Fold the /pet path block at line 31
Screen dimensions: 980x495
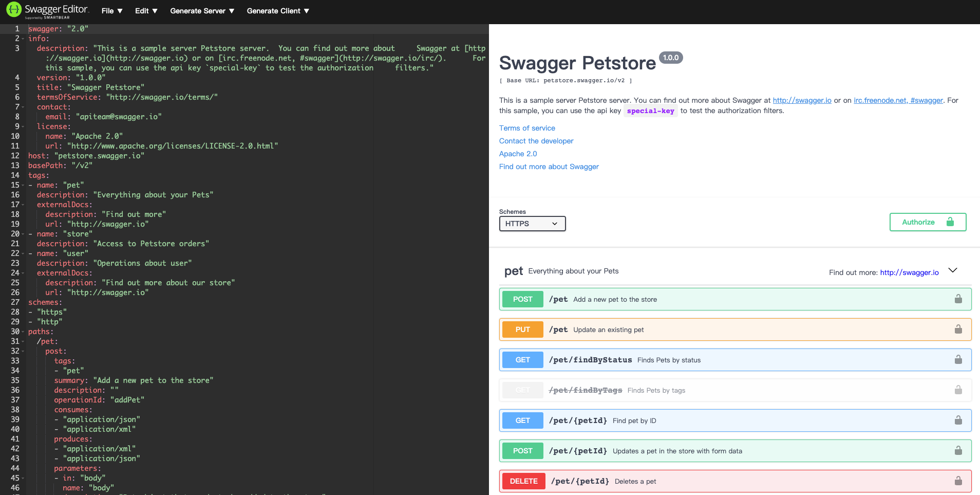point(23,341)
